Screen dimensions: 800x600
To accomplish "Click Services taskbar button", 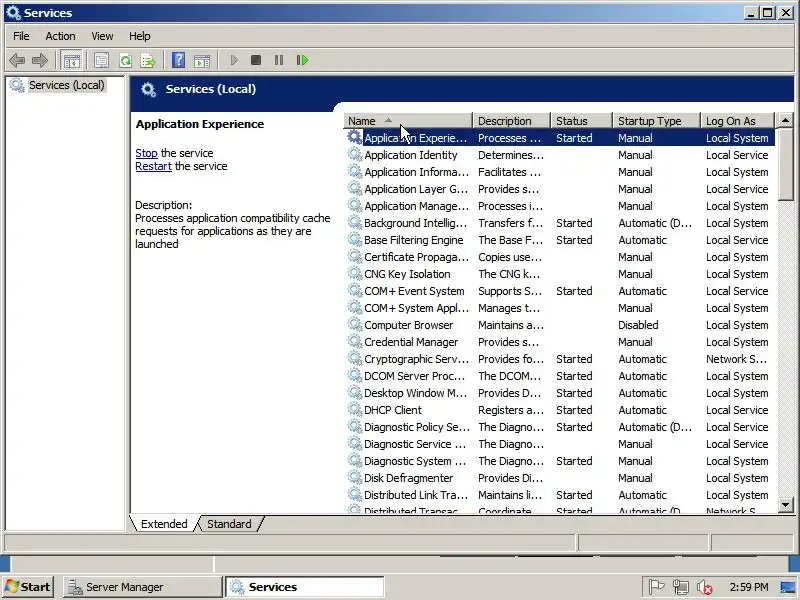I will 305,587.
